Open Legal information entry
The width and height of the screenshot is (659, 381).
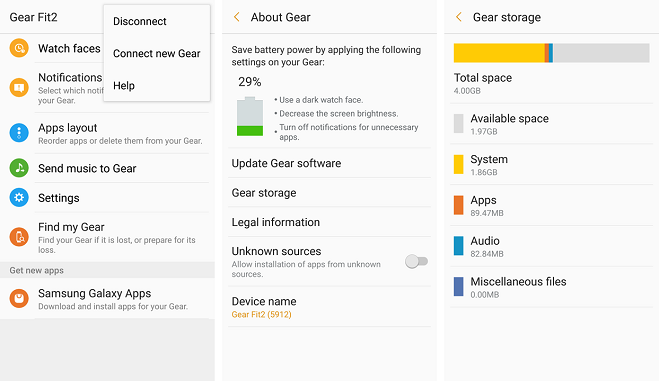point(330,222)
